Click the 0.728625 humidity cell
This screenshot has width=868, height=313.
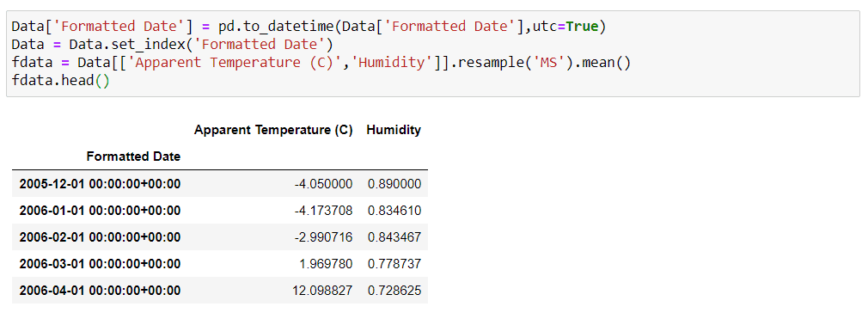pos(394,291)
